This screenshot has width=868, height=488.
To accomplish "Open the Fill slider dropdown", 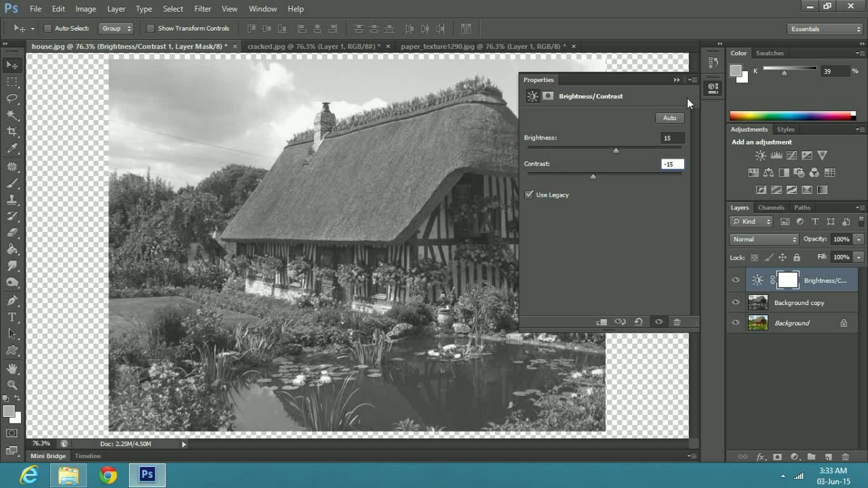I will coord(859,258).
